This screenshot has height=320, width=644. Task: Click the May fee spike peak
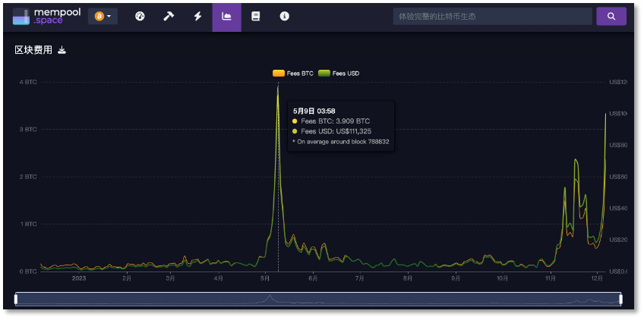coord(278,86)
